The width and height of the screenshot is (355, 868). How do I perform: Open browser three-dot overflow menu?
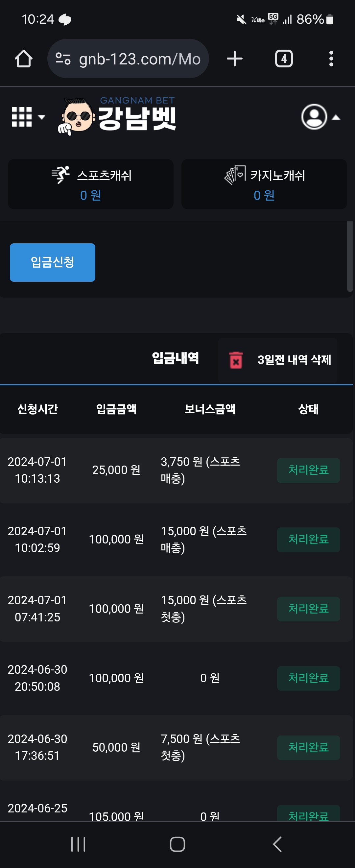(x=331, y=59)
